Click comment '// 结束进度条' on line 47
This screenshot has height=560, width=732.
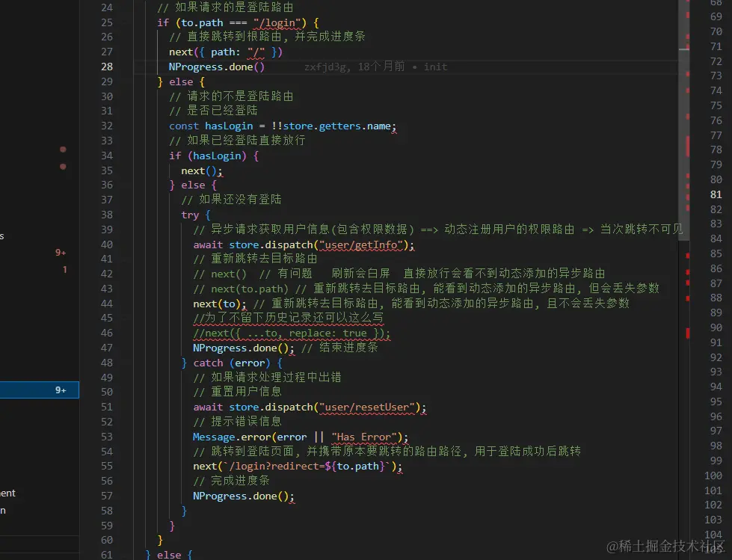(340, 348)
